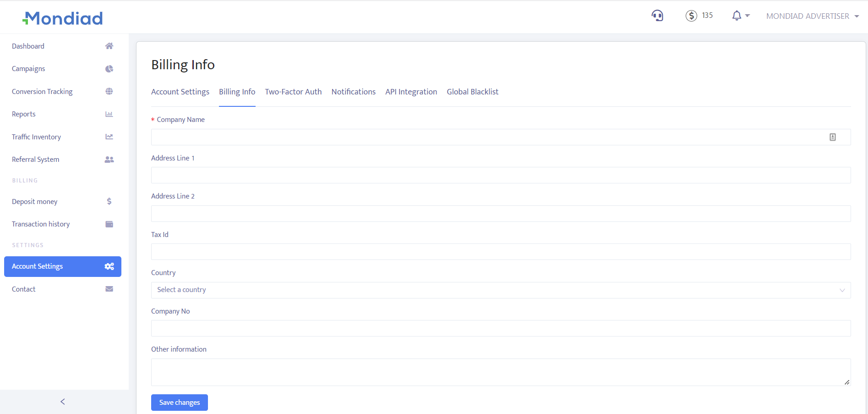Click the Traffic Inventory line chart icon
The height and width of the screenshot is (414, 868).
click(x=109, y=137)
